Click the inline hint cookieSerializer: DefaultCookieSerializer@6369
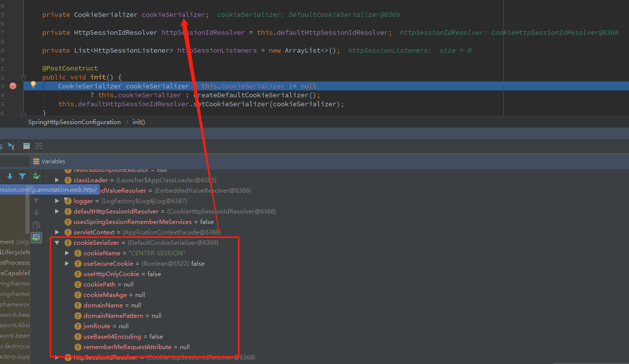The height and width of the screenshot is (364, 629). point(309,15)
